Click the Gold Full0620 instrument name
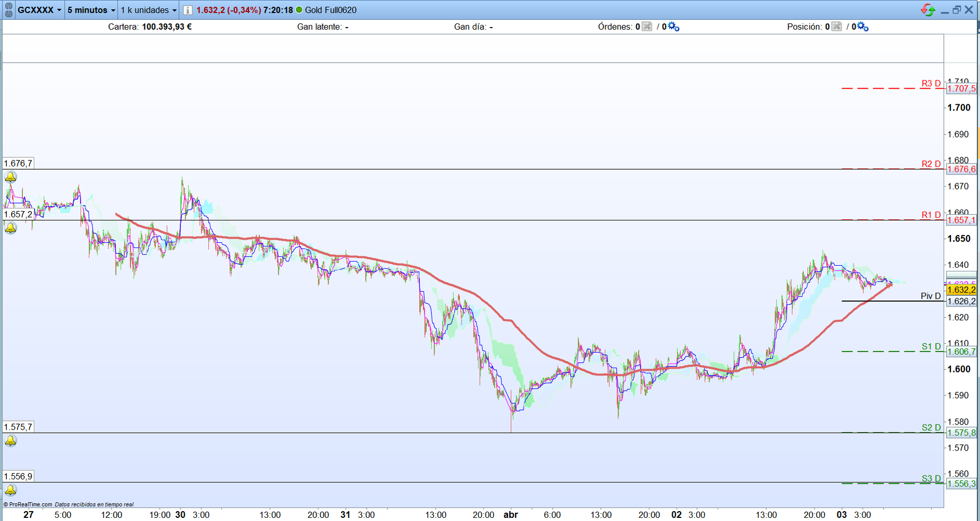The image size is (980, 521). 331,10
